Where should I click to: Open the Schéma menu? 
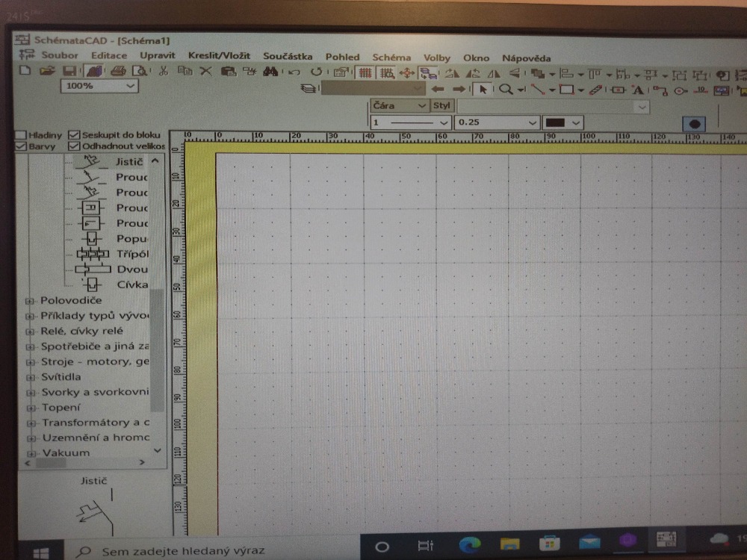coord(391,57)
